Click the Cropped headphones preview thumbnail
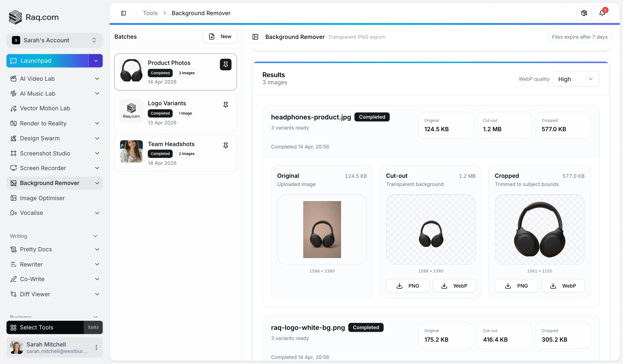The height and width of the screenshot is (364, 623). (x=539, y=229)
